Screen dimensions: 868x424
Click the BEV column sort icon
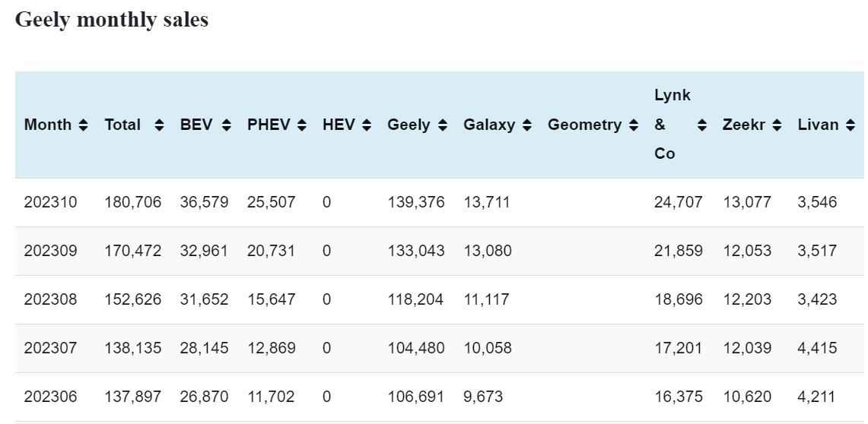click(x=226, y=125)
